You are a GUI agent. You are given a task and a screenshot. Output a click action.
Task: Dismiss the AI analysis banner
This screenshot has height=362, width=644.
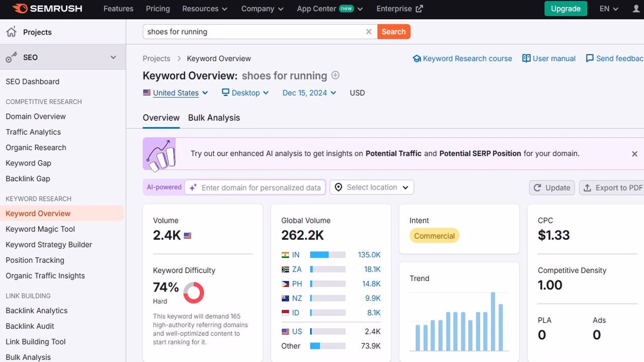[634, 153]
